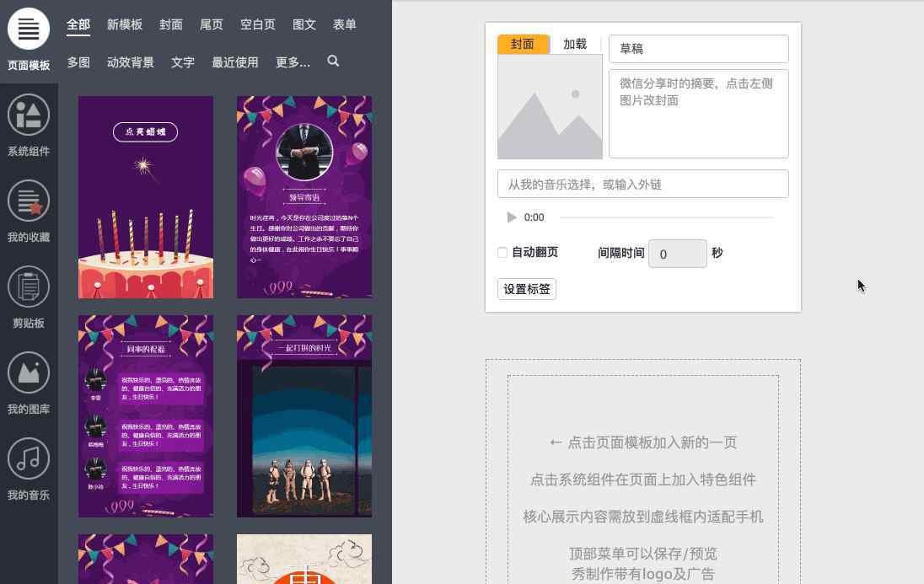Choose the 领导寄语 purple template

click(304, 197)
